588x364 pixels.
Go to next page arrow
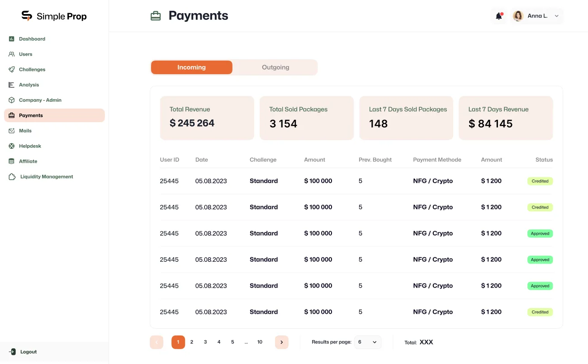[x=281, y=342]
